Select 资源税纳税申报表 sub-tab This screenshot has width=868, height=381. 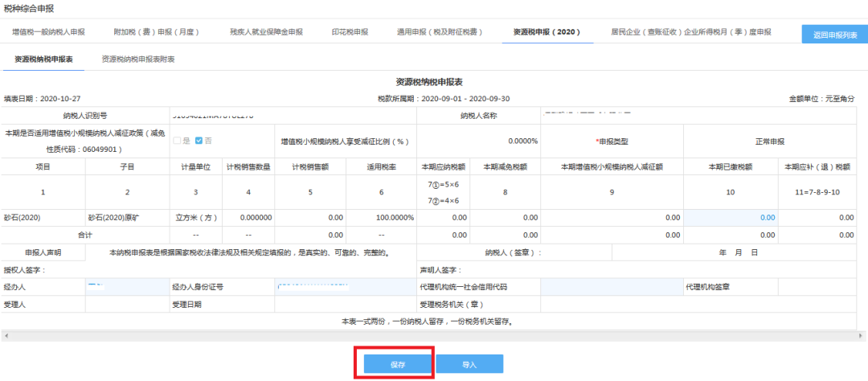click(43, 59)
